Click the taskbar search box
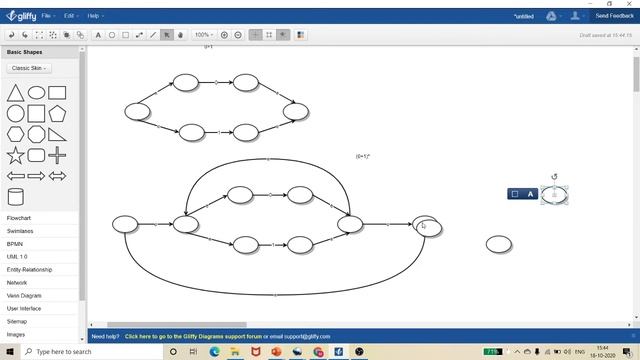Image resolution: width=640 pixels, height=360 pixels. 91,352
